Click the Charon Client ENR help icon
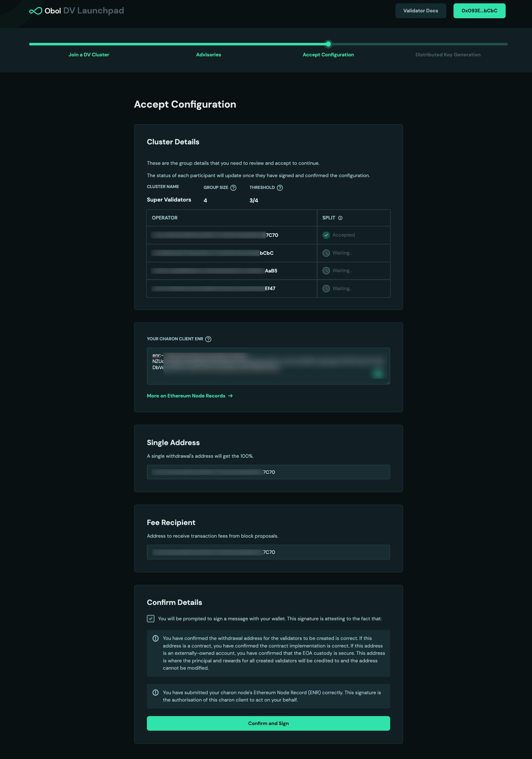The image size is (532, 759). tap(208, 339)
